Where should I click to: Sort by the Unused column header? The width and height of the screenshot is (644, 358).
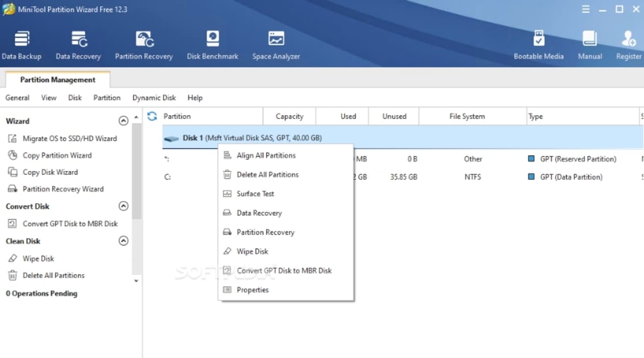point(394,117)
